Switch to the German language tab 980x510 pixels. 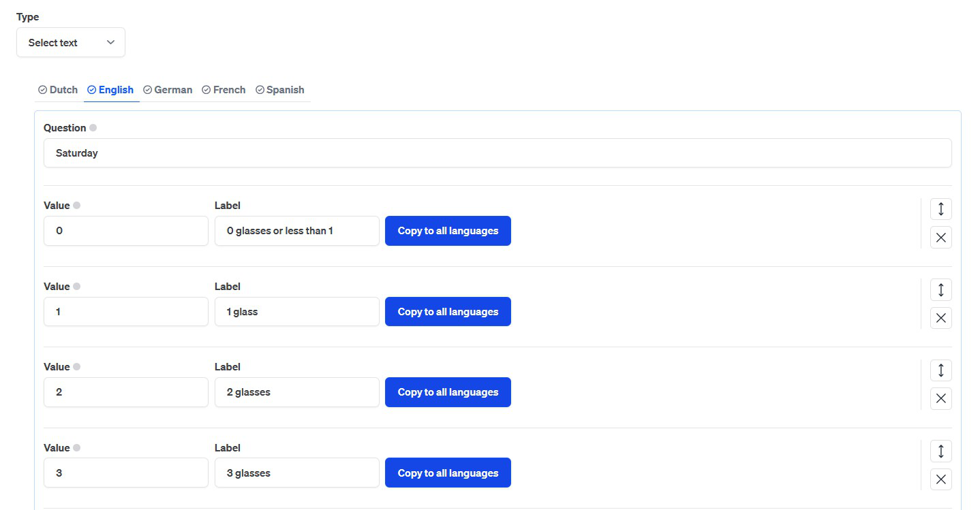(168, 90)
